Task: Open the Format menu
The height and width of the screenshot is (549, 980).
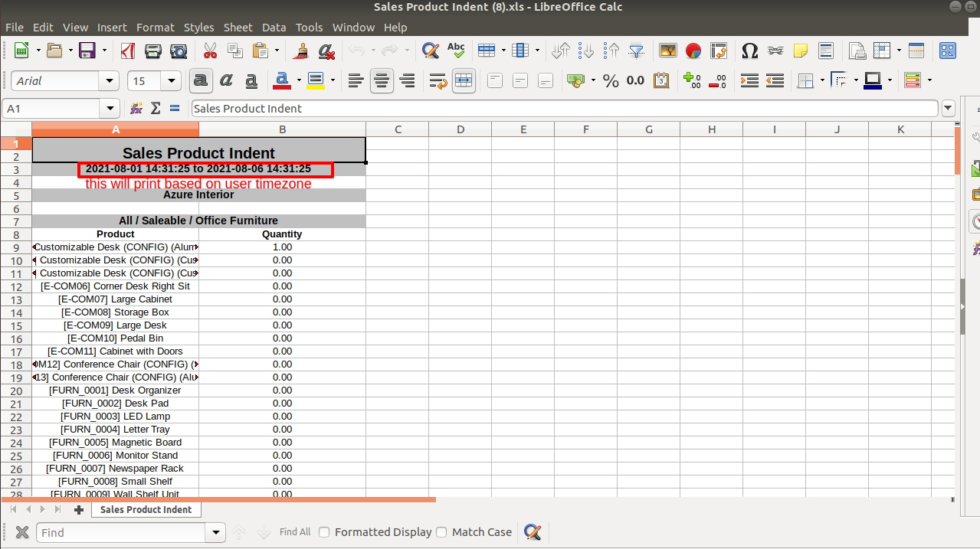Action: (156, 27)
